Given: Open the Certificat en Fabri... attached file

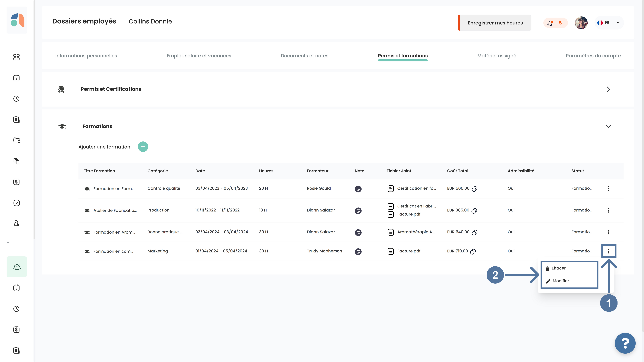Looking at the screenshot, I should click(x=412, y=206).
